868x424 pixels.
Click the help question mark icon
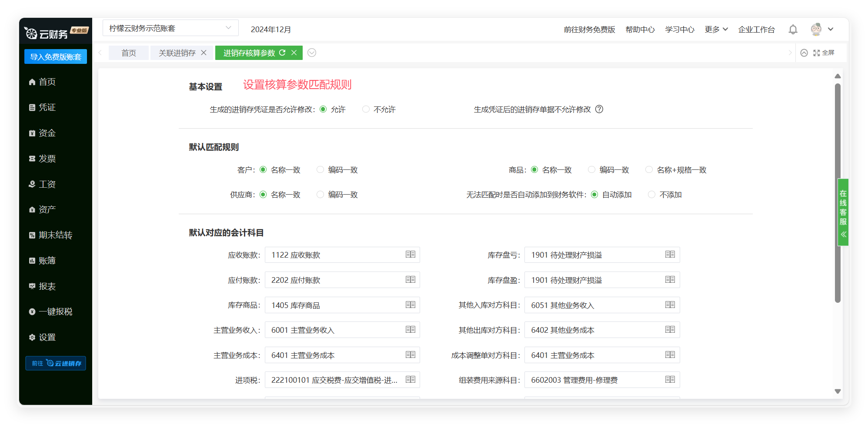(599, 109)
